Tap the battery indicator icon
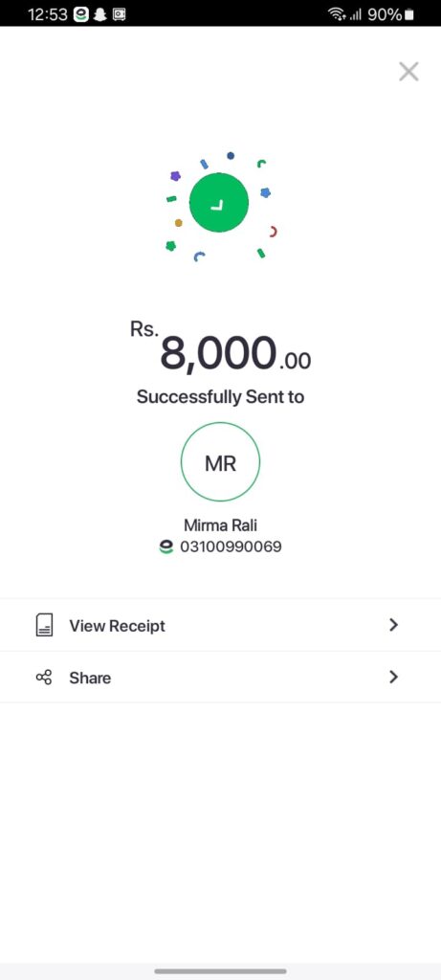Screen dimensions: 441x980 click(408, 14)
